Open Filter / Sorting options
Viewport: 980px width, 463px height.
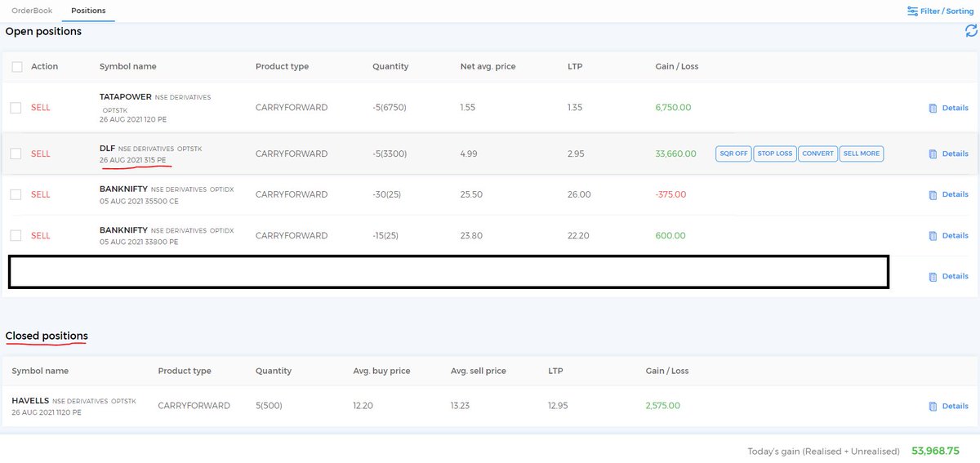pos(940,11)
